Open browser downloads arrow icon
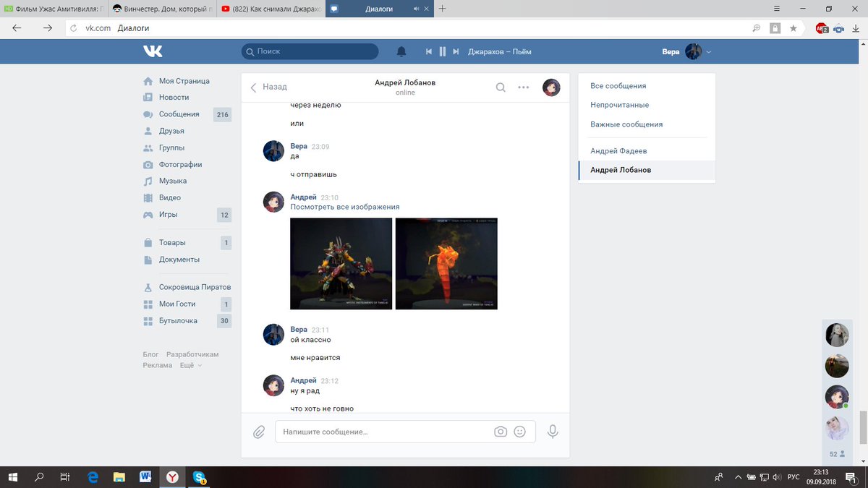This screenshot has height=488, width=868. click(856, 28)
